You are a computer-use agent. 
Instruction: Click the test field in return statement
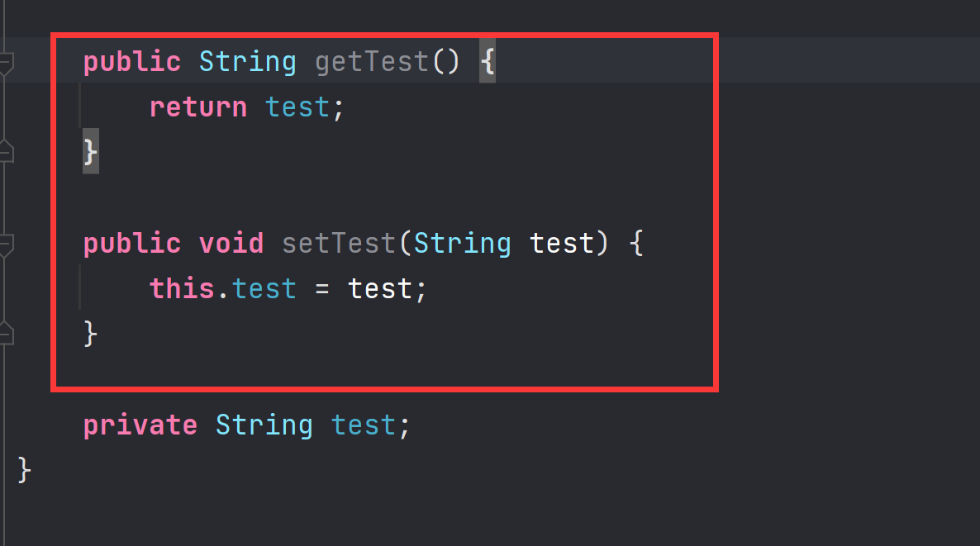297,107
